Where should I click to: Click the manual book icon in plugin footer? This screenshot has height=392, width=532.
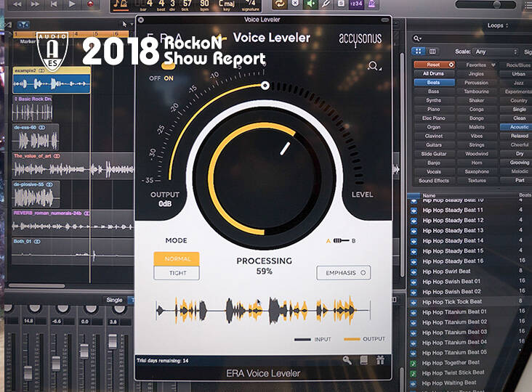(x=363, y=360)
